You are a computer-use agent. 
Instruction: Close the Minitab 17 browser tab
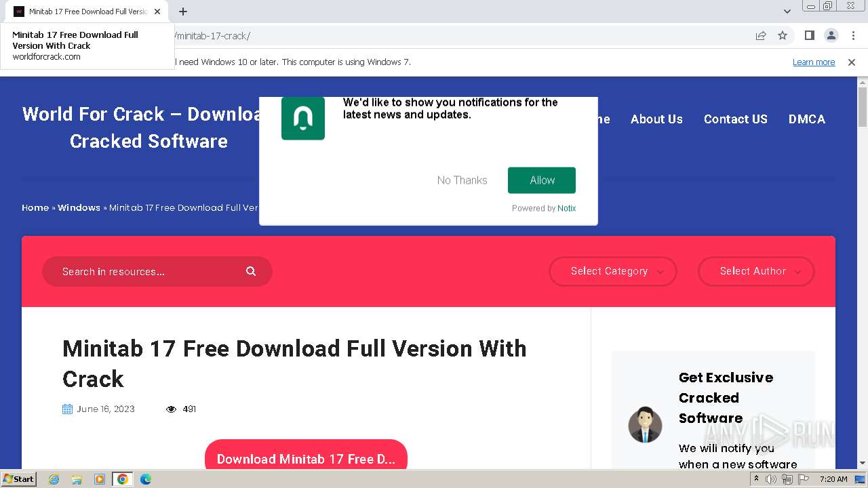[157, 12]
